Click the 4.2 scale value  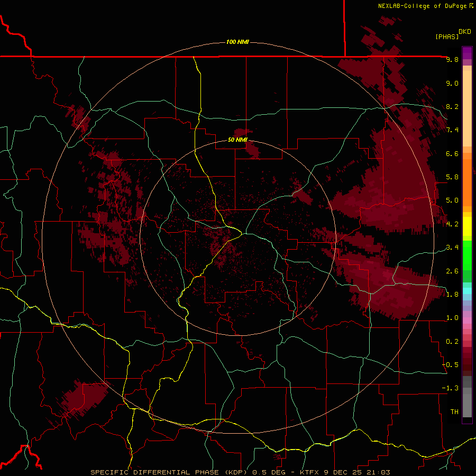[x=452, y=224]
